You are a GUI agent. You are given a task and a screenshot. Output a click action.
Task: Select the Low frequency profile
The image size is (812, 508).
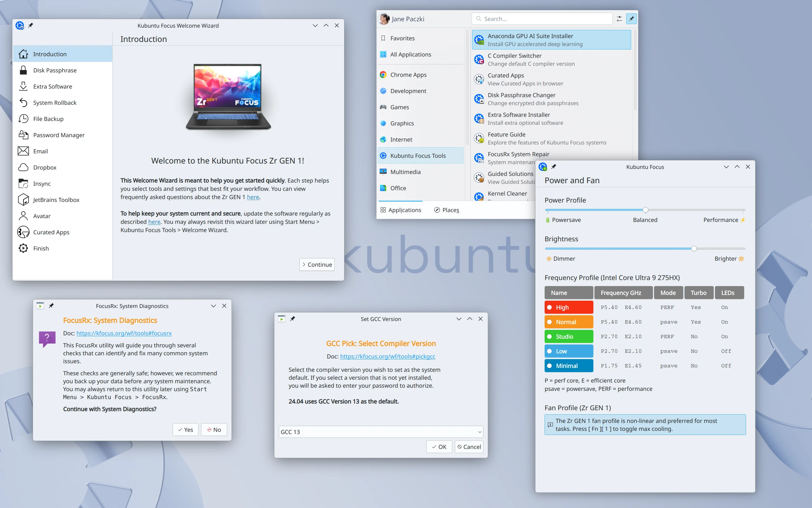pos(569,351)
